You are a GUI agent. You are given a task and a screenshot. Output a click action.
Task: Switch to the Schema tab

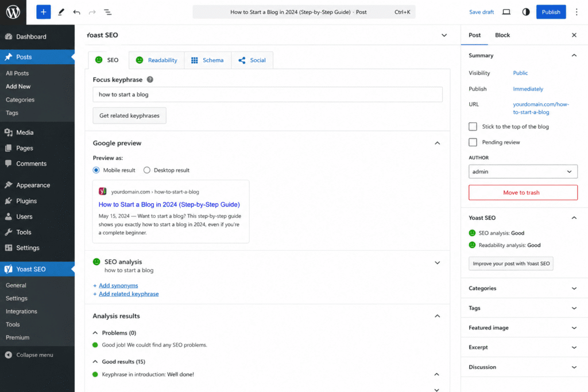coord(208,60)
